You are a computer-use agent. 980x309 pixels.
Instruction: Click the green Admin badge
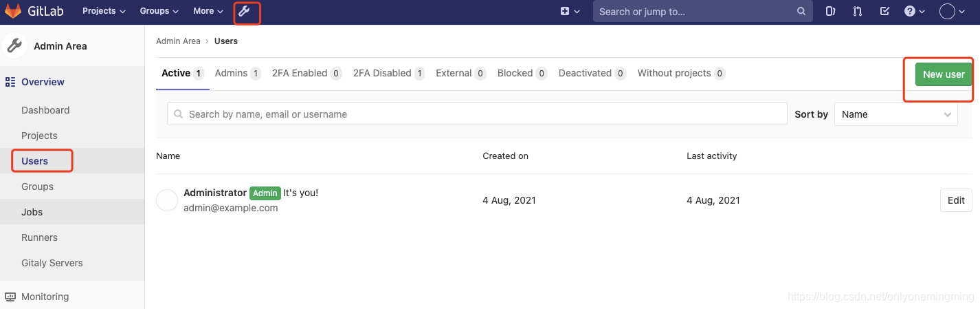[x=265, y=193]
